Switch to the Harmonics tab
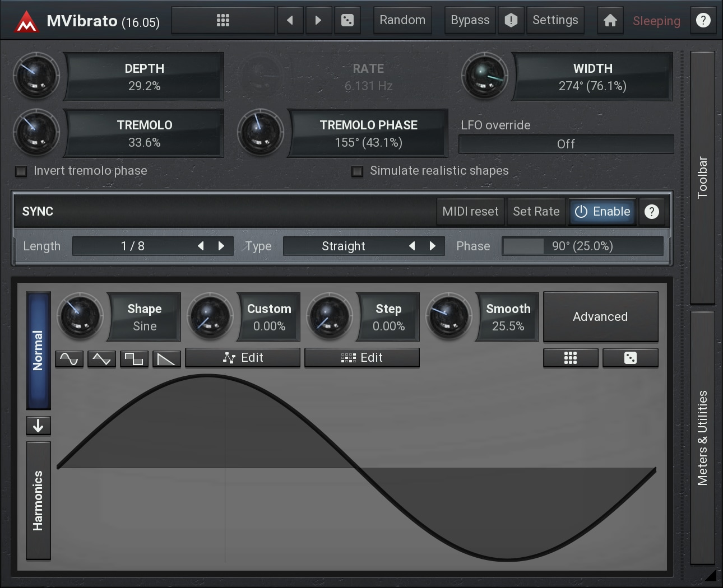This screenshot has height=588, width=723. 38,501
